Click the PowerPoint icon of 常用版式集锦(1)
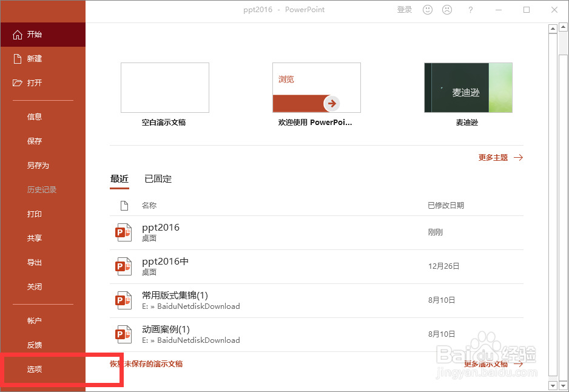This screenshot has width=569, height=392. (x=123, y=300)
